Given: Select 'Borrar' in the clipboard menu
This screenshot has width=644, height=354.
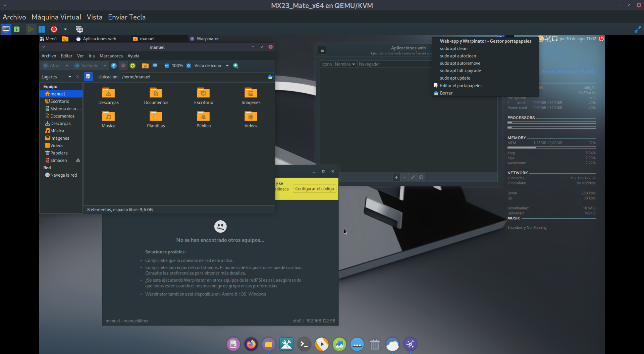Looking at the screenshot, I should click(x=486, y=93).
